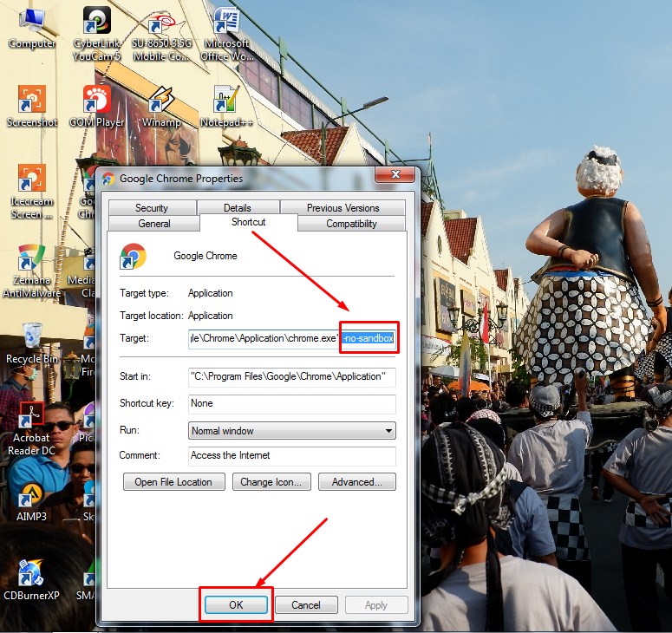Viewport: 672px width, 633px height.
Task: Open Advanced shortcut properties
Action: [x=357, y=482]
